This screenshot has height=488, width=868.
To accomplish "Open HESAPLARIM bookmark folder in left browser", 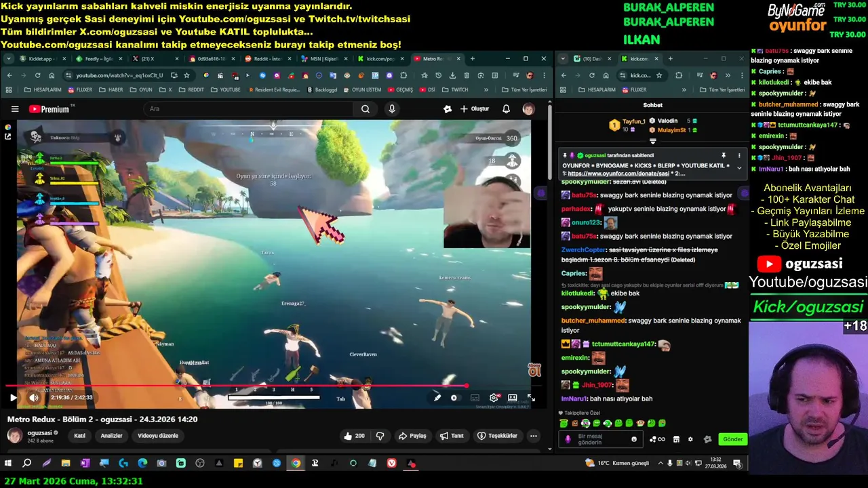I will (x=42, y=89).
